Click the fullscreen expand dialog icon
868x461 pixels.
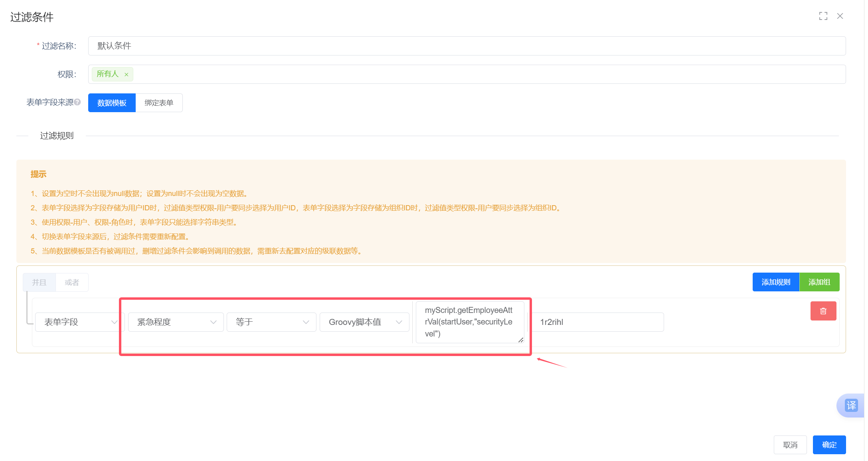[823, 16]
